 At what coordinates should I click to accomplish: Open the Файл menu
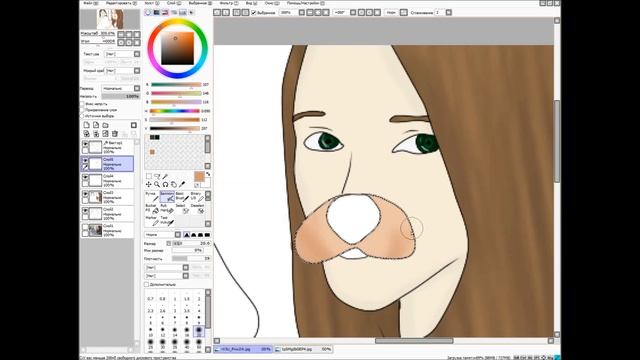tap(91, 3)
